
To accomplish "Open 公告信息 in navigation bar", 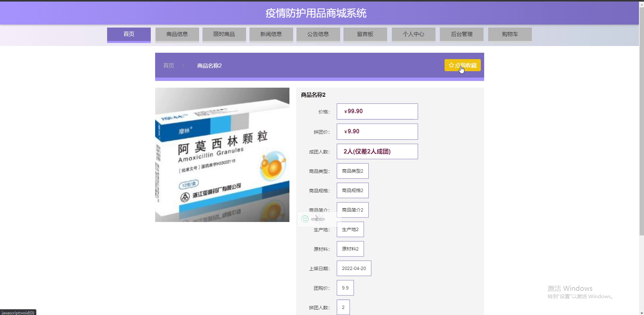I will click(318, 34).
